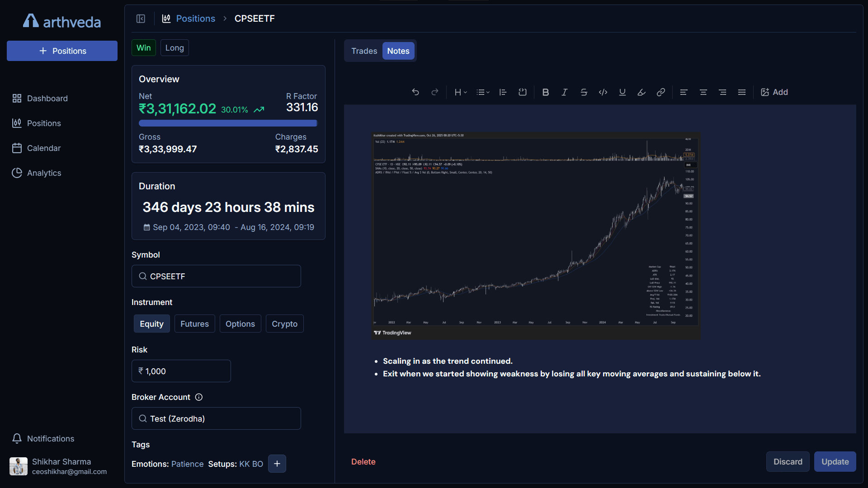Click the insert link icon
Viewport: 868px width, 488px height.
click(x=660, y=92)
